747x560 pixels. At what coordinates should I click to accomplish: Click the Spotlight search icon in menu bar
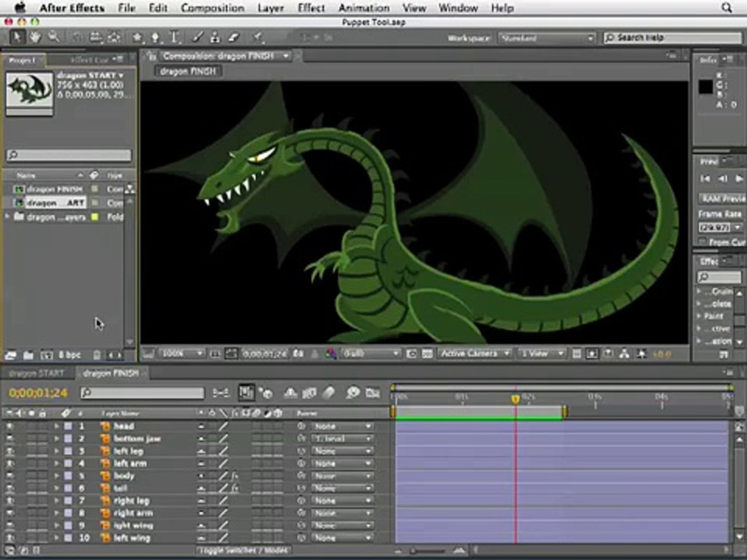[x=727, y=8]
